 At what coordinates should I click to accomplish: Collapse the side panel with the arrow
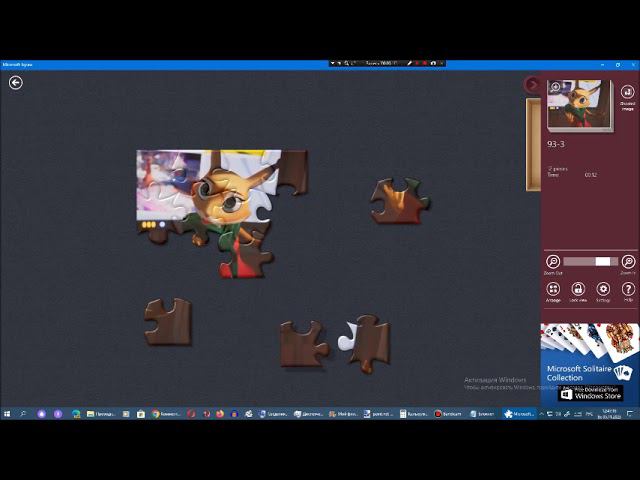pyautogui.click(x=532, y=84)
